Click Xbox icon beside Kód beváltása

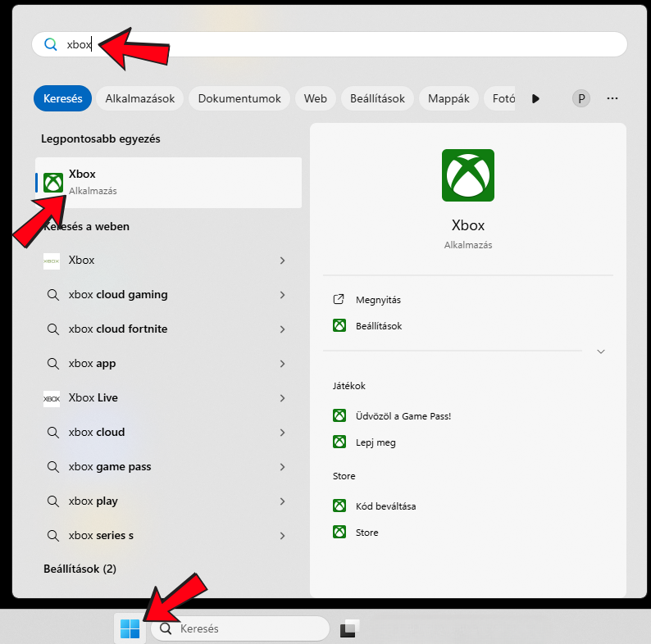pos(339,506)
